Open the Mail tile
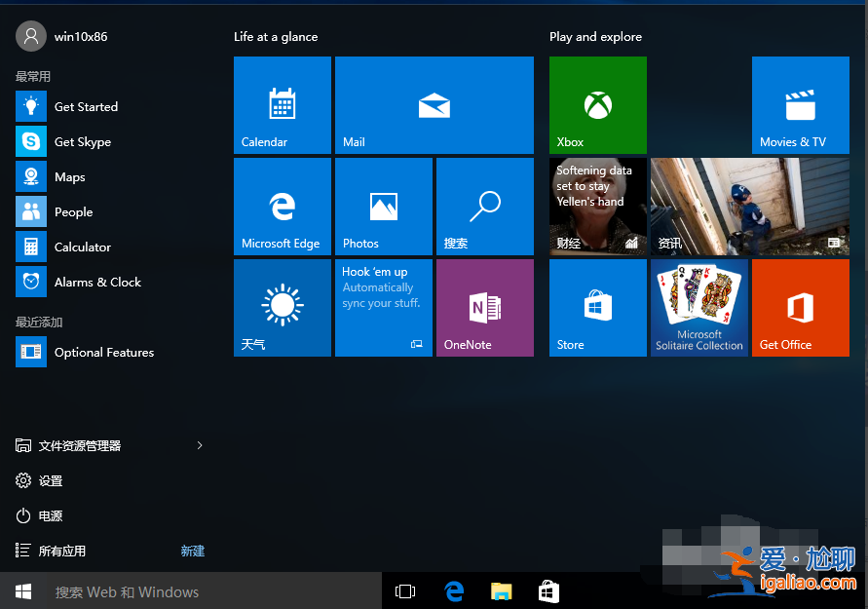Image resolution: width=868 pixels, height=609 pixels. (x=434, y=105)
